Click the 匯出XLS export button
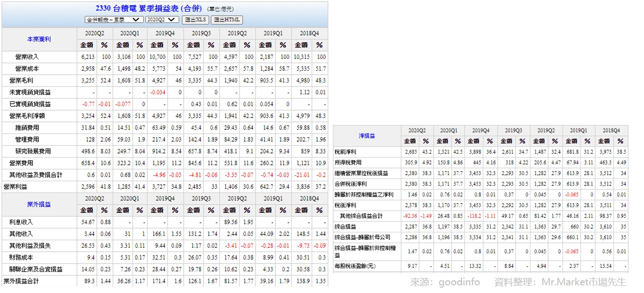This screenshot has width=644, height=293. [195, 19]
